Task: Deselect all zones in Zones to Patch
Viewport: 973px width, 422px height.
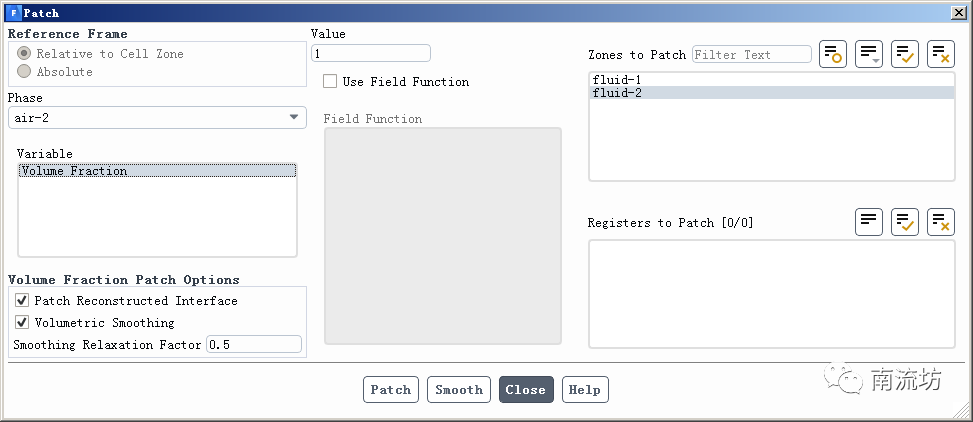Action: pos(941,55)
